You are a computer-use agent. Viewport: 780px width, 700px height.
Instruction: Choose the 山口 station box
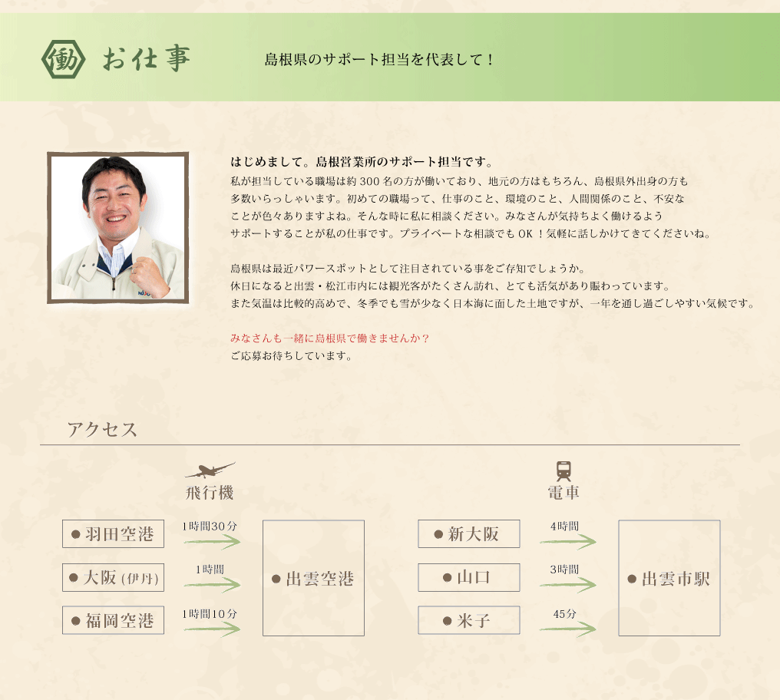pyautogui.click(x=468, y=577)
